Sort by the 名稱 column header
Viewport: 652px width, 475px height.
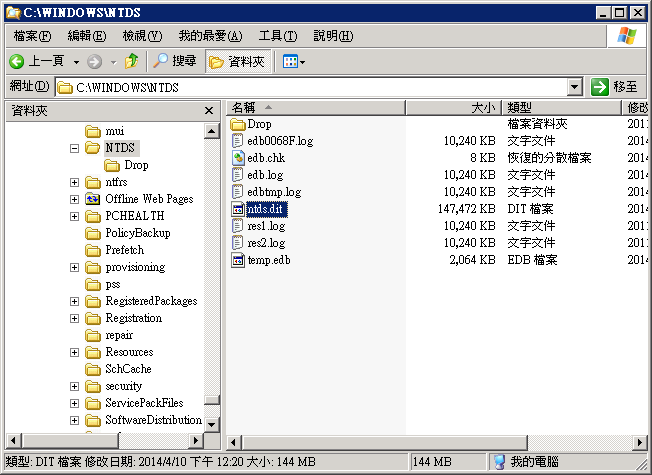point(316,108)
